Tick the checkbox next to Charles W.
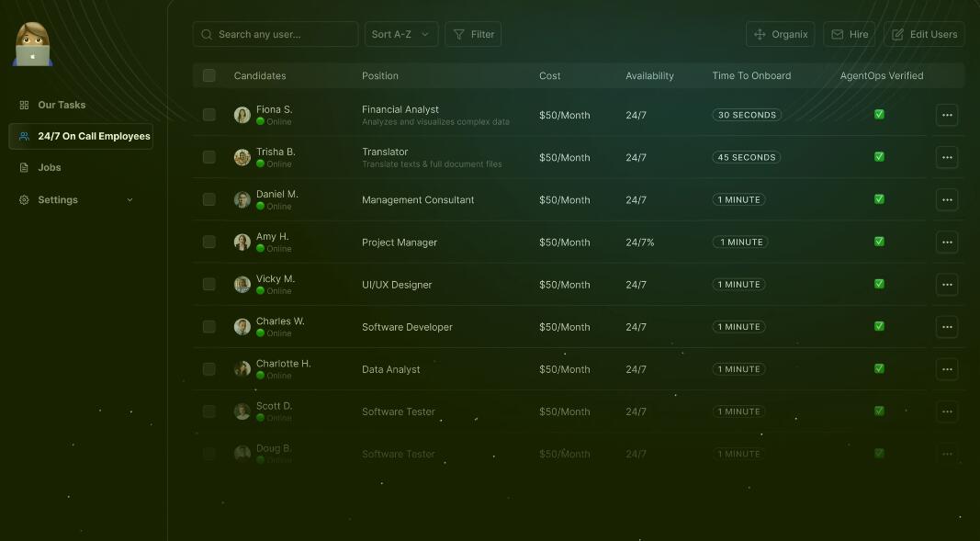This screenshot has width=980, height=541. [x=208, y=327]
